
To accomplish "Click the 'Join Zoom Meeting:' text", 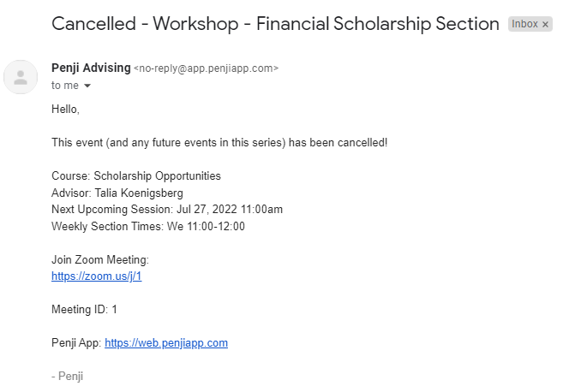I will [x=100, y=259].
